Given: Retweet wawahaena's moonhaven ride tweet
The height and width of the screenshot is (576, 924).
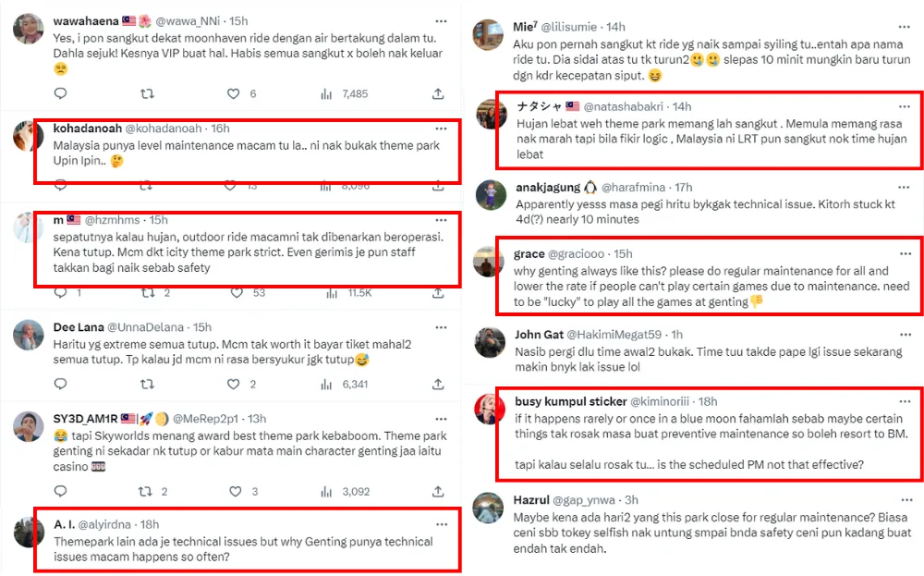Looking at the screenshot, I should click(x=146, y=93).
